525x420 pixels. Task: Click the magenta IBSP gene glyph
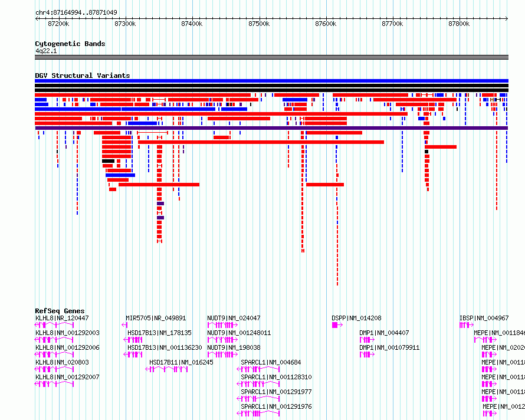point(467,325)
